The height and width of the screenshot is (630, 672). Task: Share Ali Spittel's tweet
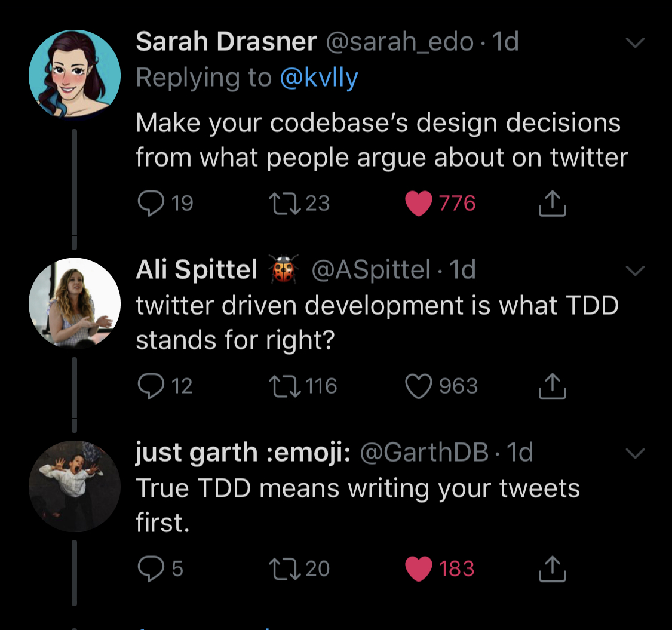[x=553, y=386]
